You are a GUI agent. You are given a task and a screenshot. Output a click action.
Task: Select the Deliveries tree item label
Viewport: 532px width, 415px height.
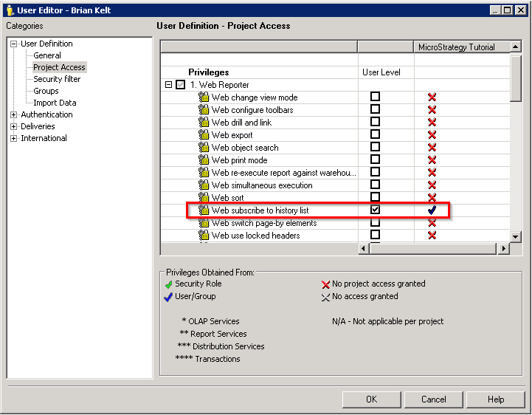click(x=38, y=127)
